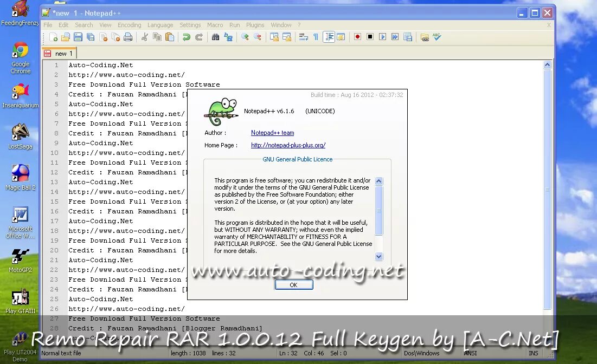
Task: Click the Synchronize Horizontal Scrolling icon
Action: [x=287, y=37]
